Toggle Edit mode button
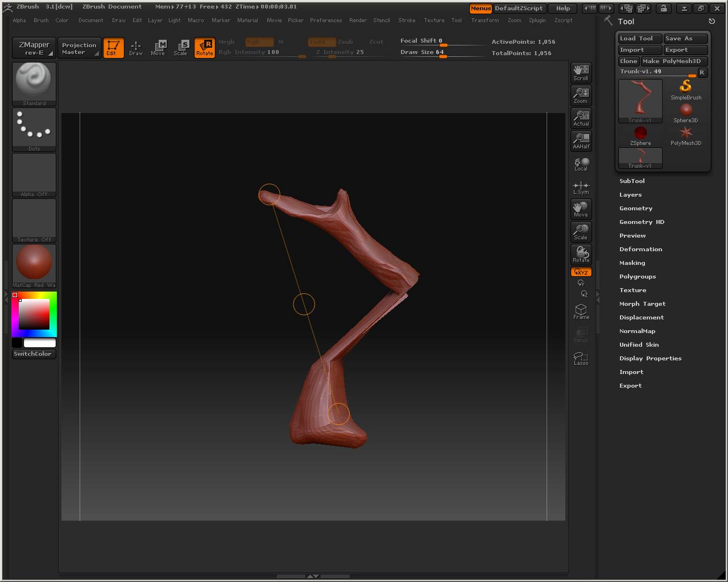The height and width of the screenshot is (582, 728). click(113, 47)
